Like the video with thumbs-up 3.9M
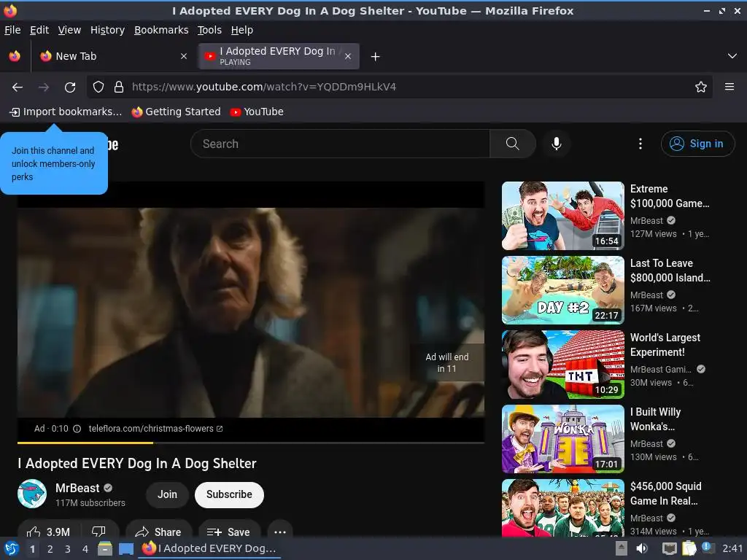Screen dimensions: 747x560 click(x=49, y=532)
